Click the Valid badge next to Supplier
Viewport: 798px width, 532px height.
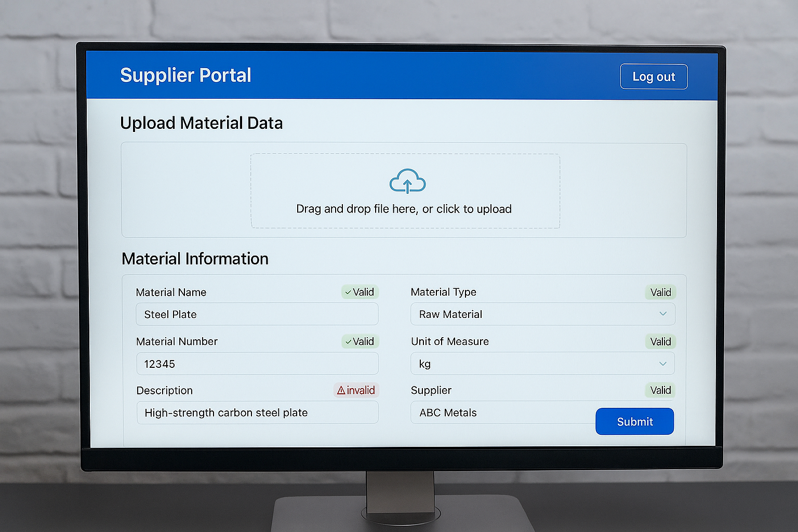pos(660,390)
